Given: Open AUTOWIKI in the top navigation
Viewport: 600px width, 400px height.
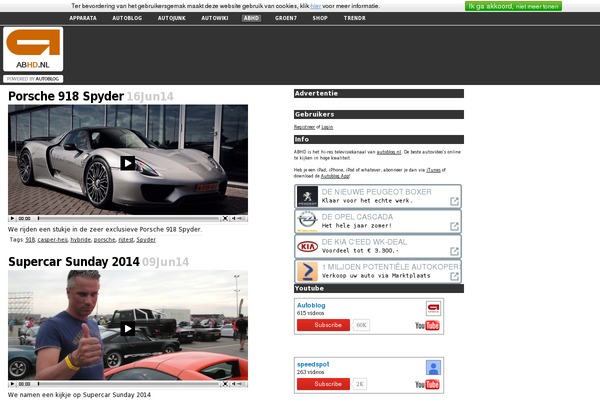Looking at the screenshot, I should [215, 18].
